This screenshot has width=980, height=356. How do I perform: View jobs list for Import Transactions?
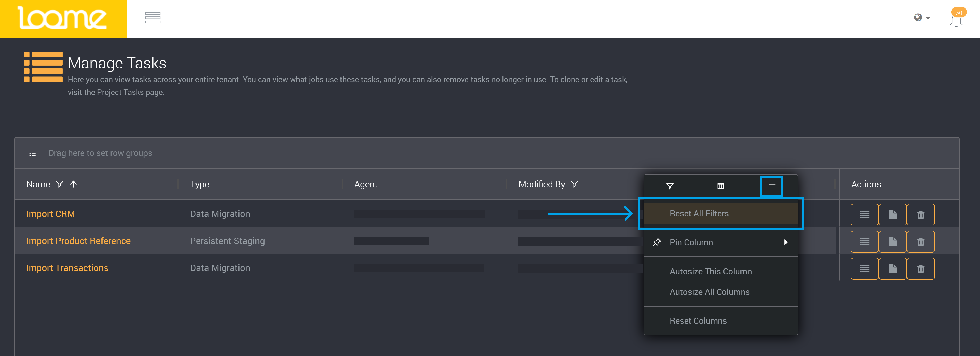(864, 269)
